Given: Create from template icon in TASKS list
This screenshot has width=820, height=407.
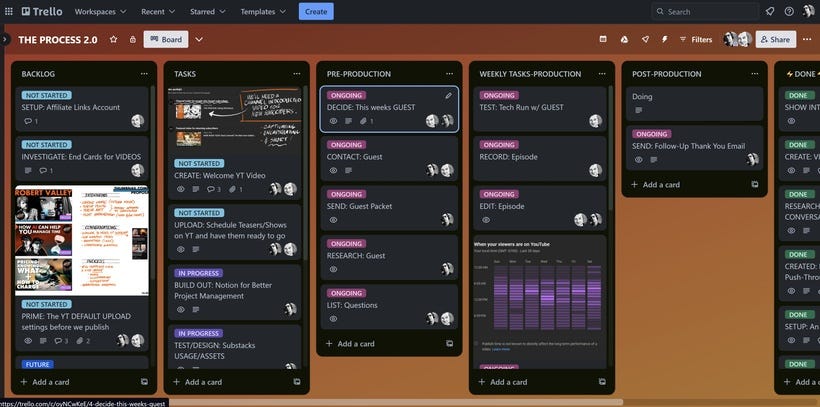Looking at the screenshot, I should [x=297, y=382].
